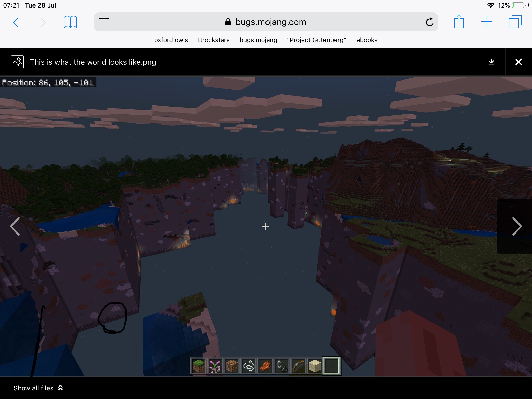Expand Show all files
Image resolution: width=532 pixels, height=399 pixels.
coord(38,388)
